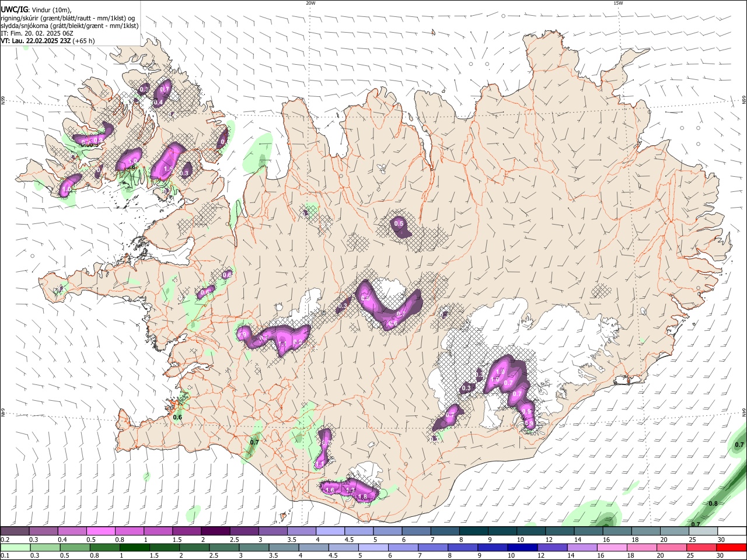Click the bright red 30 swatch in the rain legend

click(731, 547)
